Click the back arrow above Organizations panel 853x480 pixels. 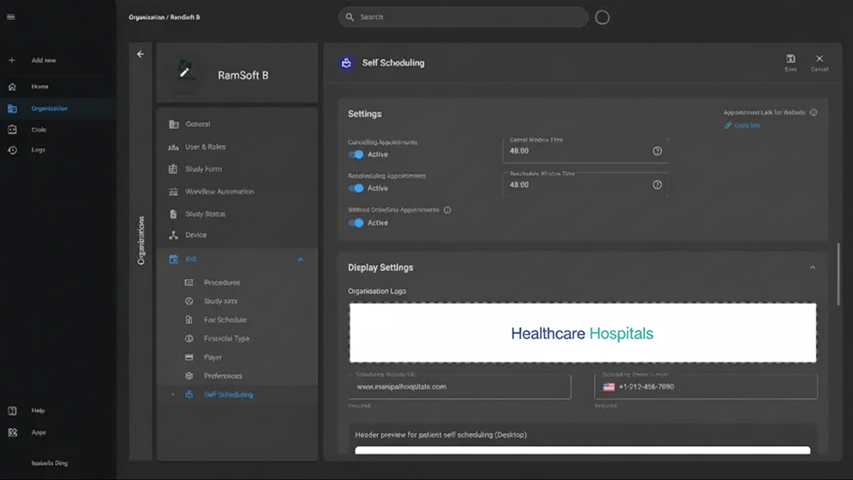(x=140, y=54)
